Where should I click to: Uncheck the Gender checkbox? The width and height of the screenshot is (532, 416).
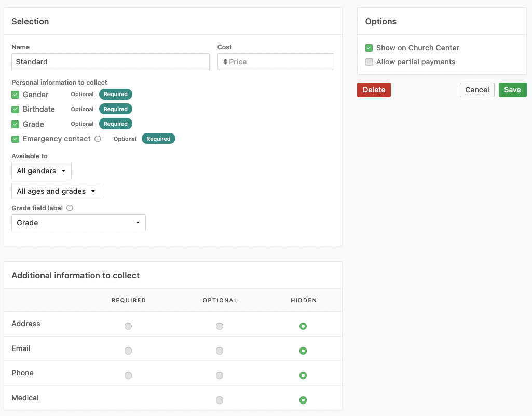[x=16, y=95]
